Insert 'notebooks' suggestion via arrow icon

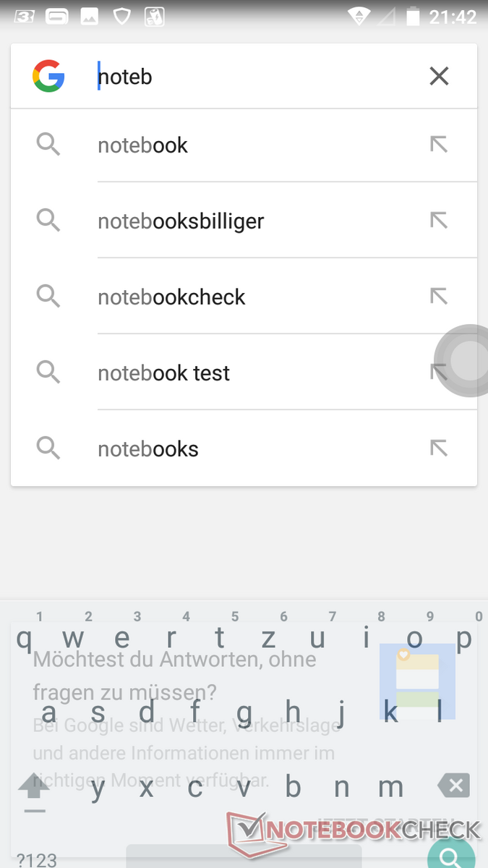pyautogui.click(x=439, y=448)
